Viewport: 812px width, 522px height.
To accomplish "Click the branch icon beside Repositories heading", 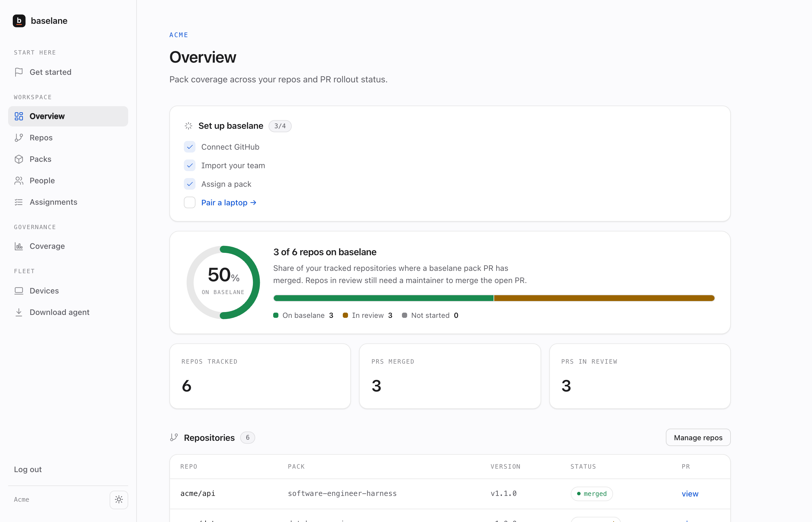I will 174,437.
